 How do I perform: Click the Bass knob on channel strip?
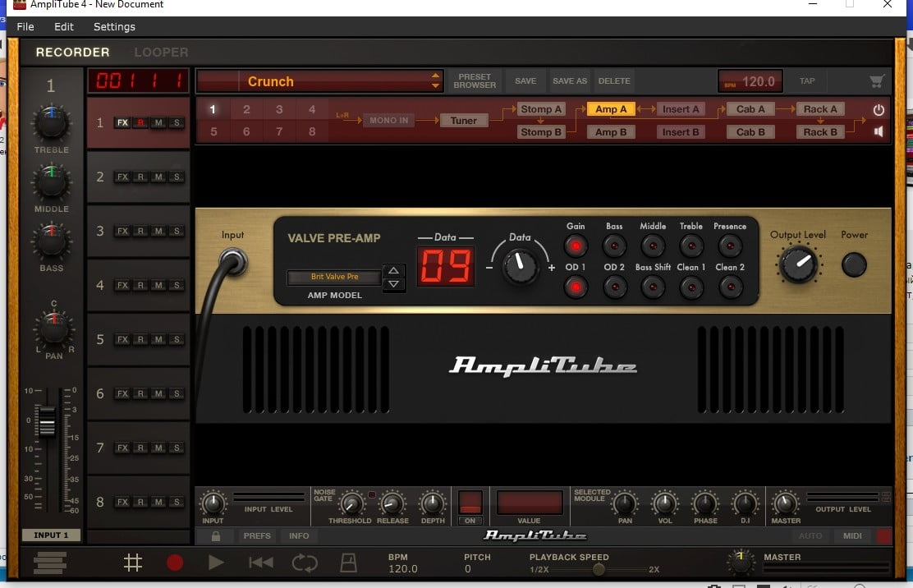51,241
